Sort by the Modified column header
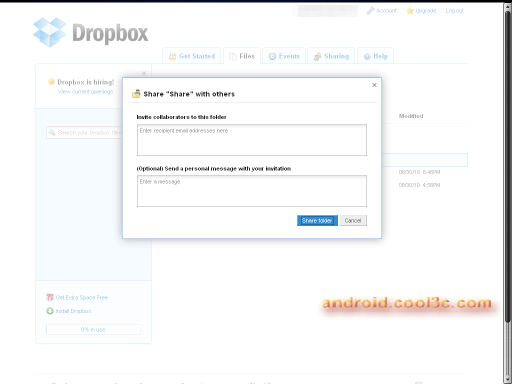This screenshot has width=512, height=384. (411, 116)
